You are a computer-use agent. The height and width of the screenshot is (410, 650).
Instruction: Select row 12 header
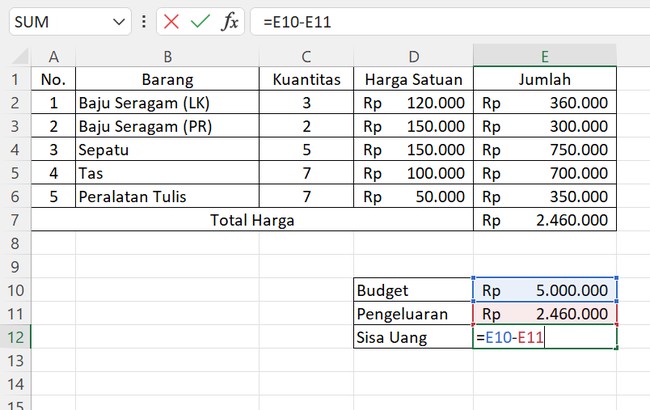tap(15, 337)
